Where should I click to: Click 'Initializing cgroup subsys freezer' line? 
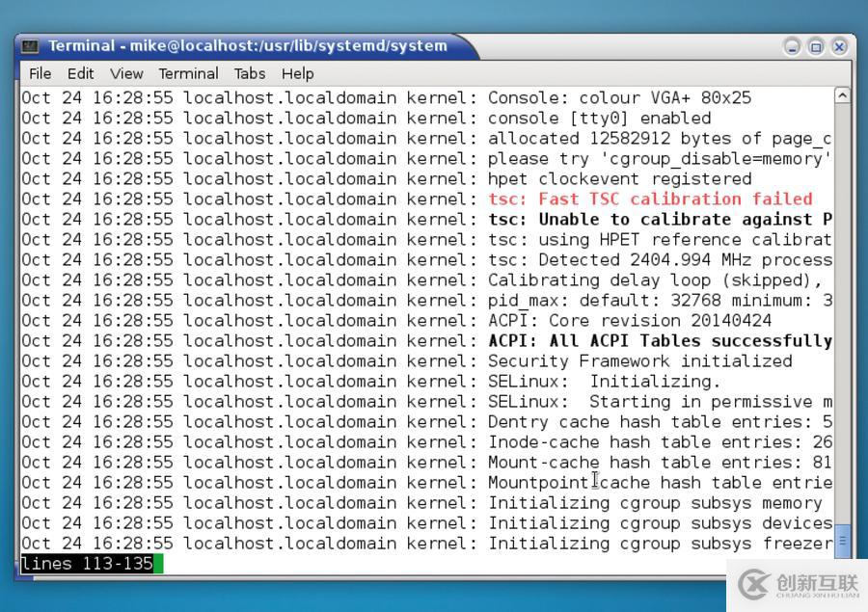pyautogui.click(x=427, y=544)
